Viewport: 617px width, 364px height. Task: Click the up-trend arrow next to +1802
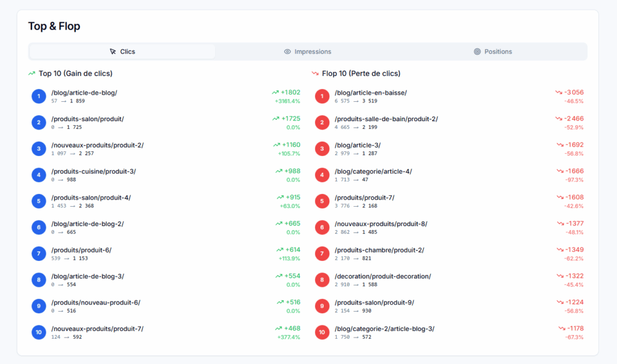[275, 92]
